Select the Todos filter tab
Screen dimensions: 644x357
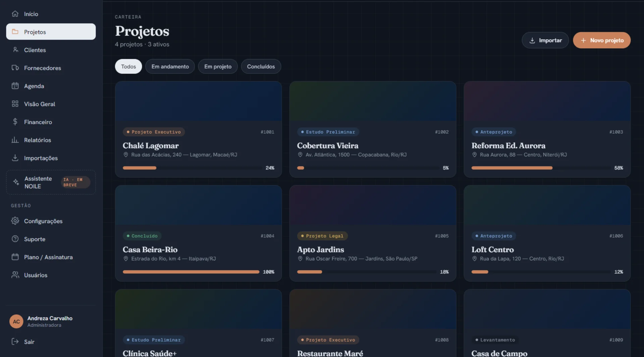pyautogui.click(x=128, y=66)
